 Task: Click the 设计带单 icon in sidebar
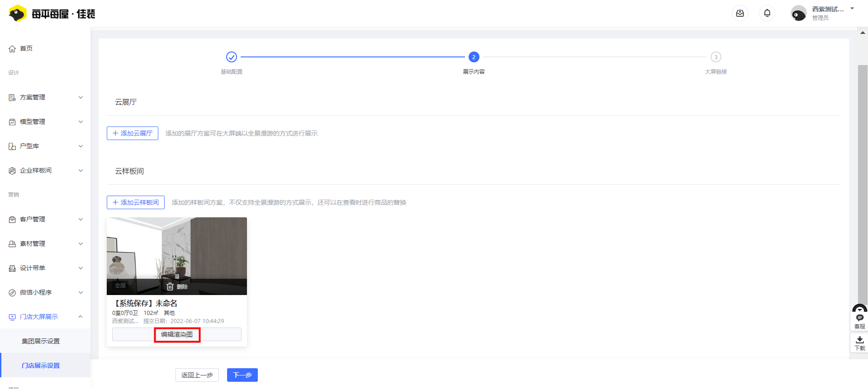12,268
